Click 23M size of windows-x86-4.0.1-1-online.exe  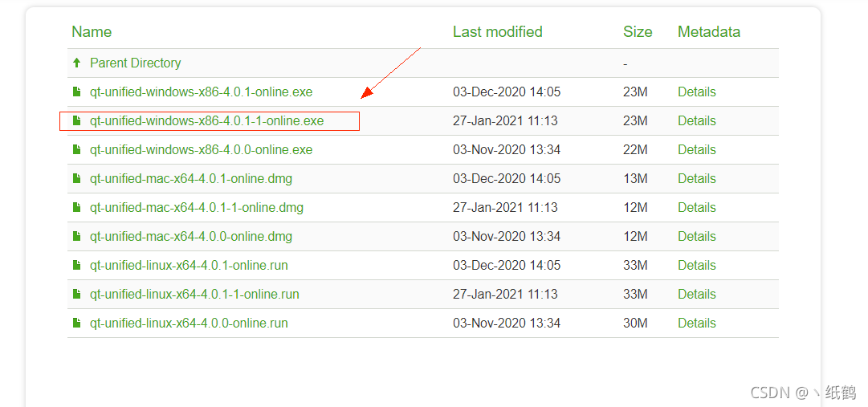coord(635,120)
